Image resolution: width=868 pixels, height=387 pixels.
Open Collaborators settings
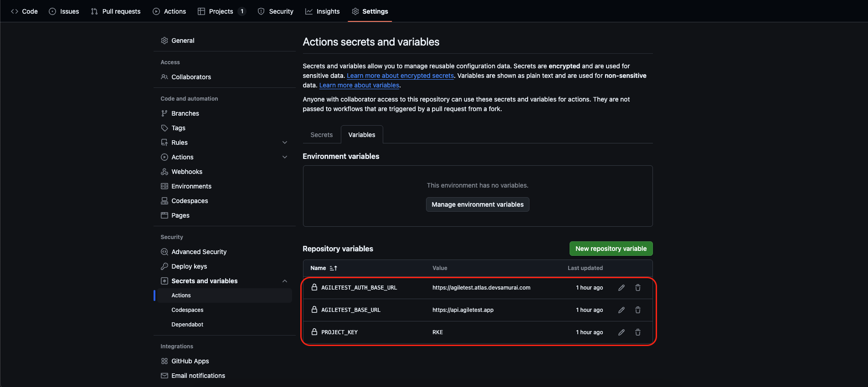click(224, 77)
